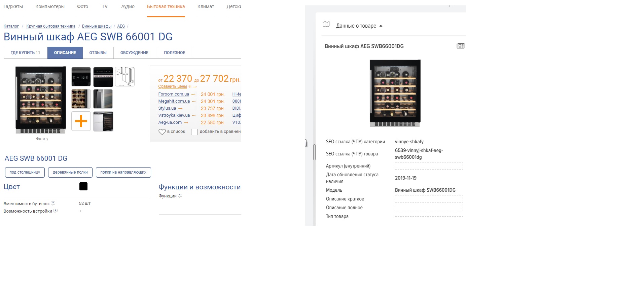Click the Фото 7 caption link

click(x=42, y=139)
